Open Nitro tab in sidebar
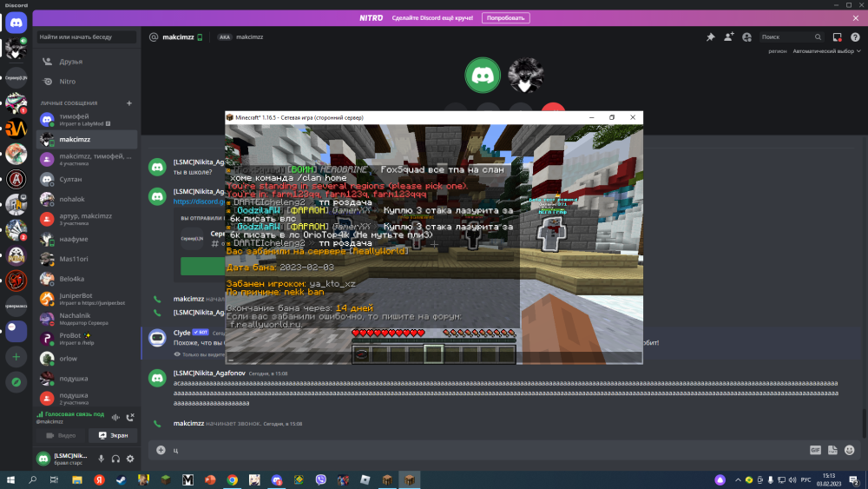This screenshot has width=868, height=489. pyautogui.click(x=86, y=82)
